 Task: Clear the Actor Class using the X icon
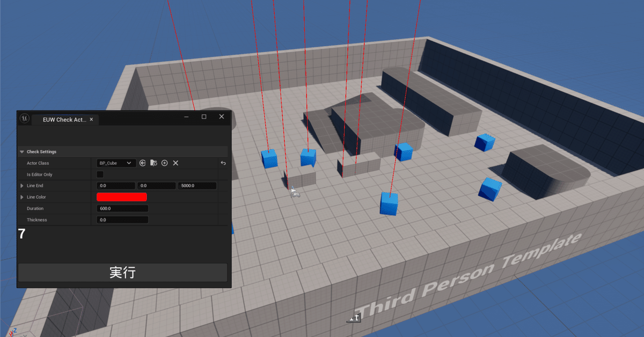175,163
